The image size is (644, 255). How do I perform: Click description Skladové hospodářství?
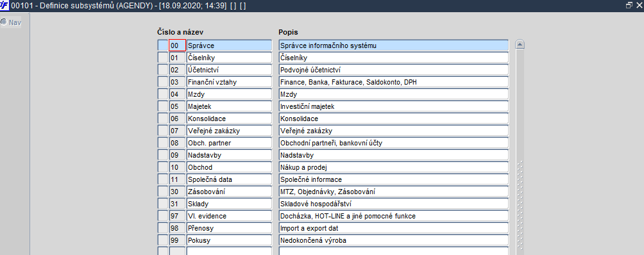coord(393,203)
